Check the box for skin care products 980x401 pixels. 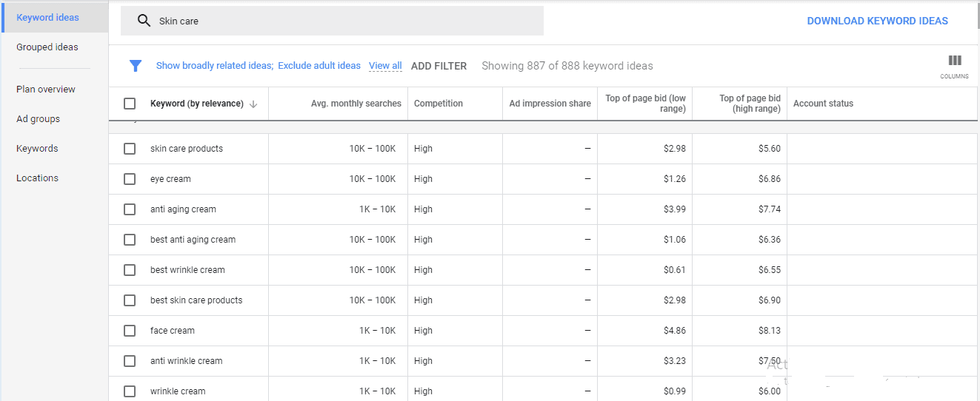pos(130,149)
